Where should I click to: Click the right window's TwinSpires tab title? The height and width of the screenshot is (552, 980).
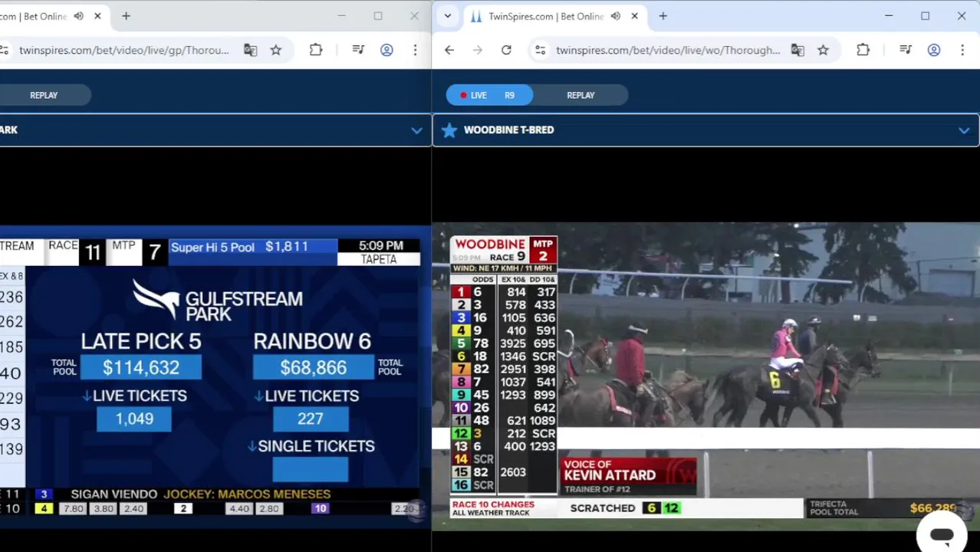546,16
